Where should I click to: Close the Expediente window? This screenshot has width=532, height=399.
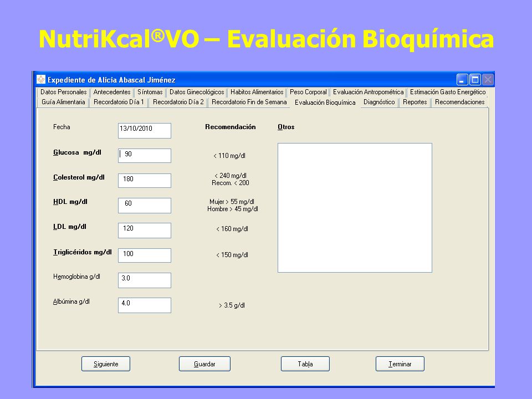click(488, 80)
